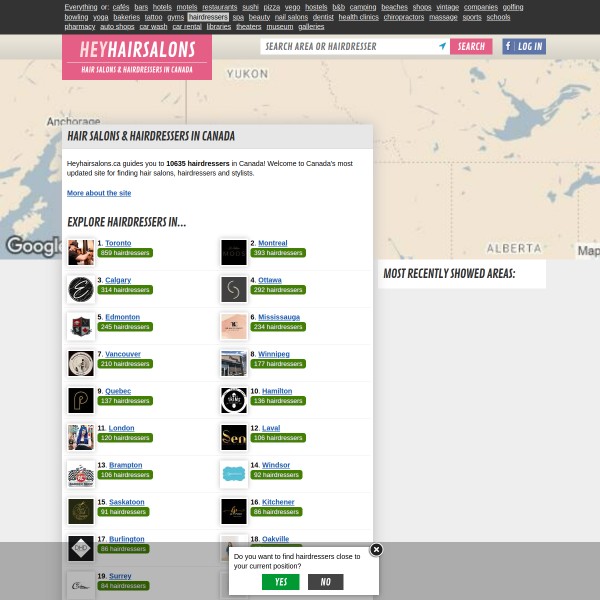Open the Montreal link
The width and height of the screenshot is (600, 600).
point(272,243)
